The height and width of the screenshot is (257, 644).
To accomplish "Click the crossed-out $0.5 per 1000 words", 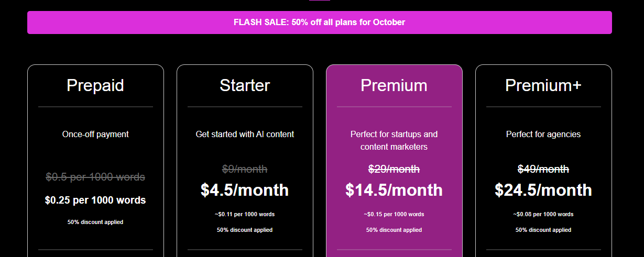I will 95,177.
